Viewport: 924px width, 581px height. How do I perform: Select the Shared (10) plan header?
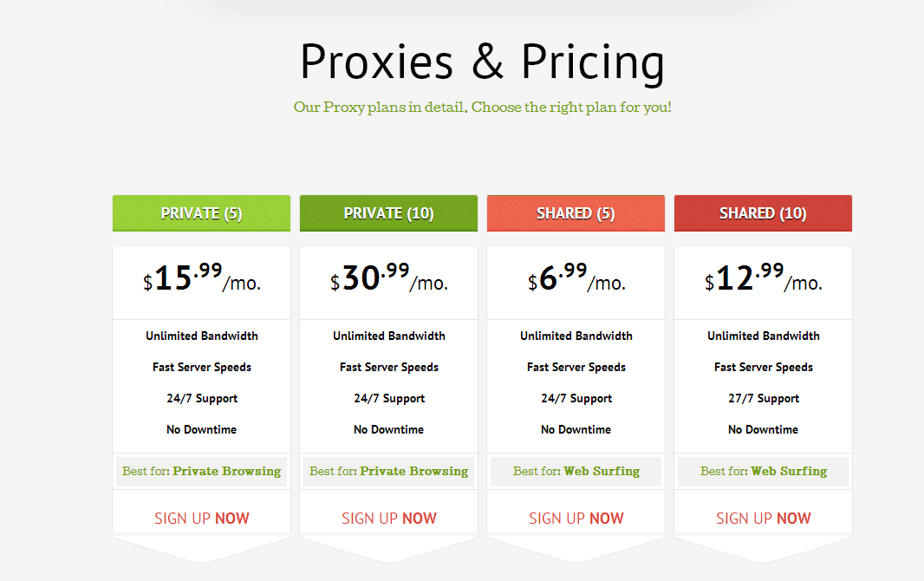(x=763, y=213)
